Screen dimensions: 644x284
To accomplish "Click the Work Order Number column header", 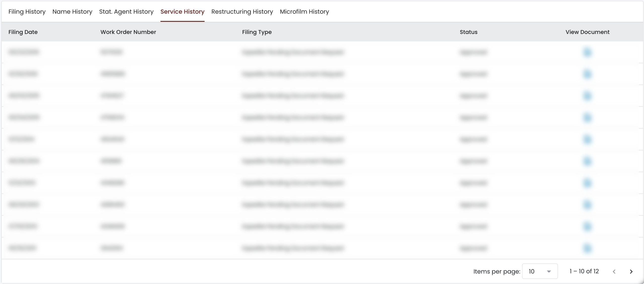I will [x=128, y=32].
